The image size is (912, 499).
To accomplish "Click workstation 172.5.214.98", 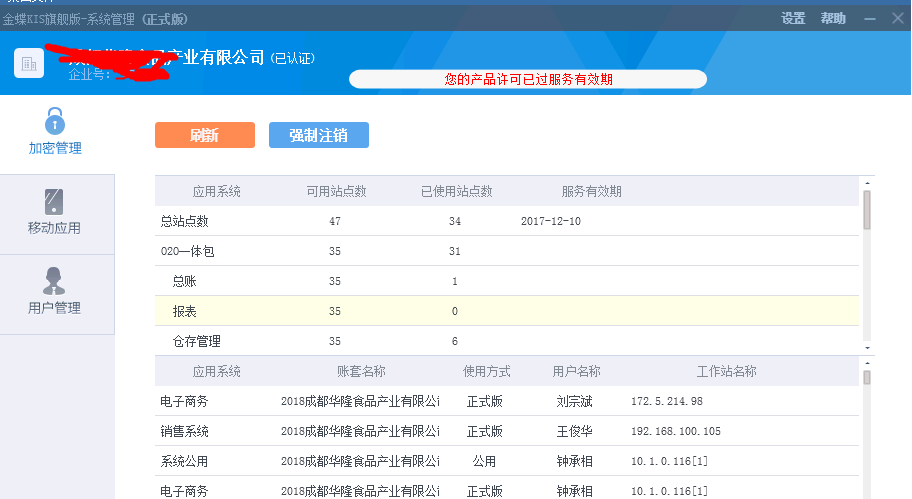I will click(667, 401).
